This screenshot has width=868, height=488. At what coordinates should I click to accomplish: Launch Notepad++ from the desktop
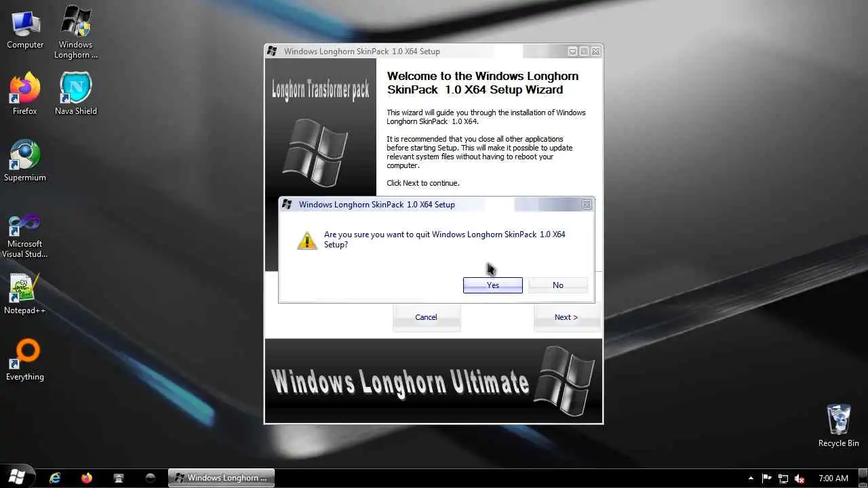pyautogui.click(x=25, y=294)
